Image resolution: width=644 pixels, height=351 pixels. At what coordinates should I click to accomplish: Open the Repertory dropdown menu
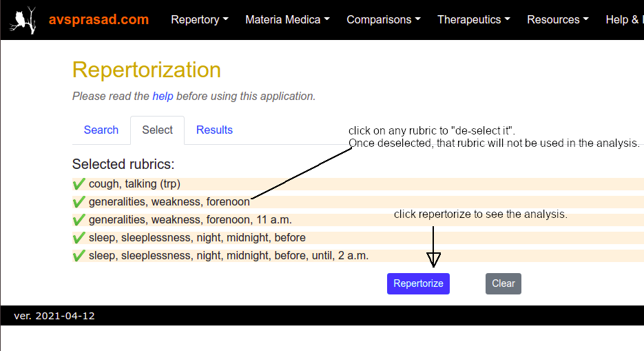[x=200, y=20]
